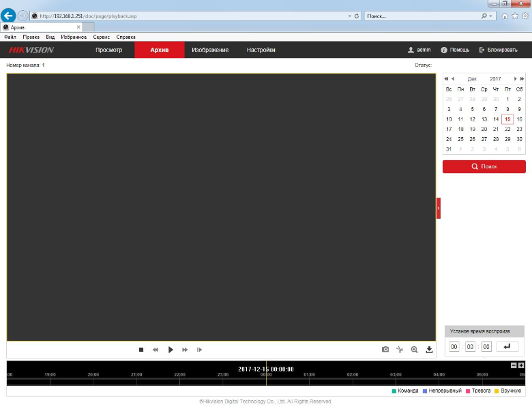532x409 pixels.
Task: Switch to the Изображение tab
Action: point(210,50)
